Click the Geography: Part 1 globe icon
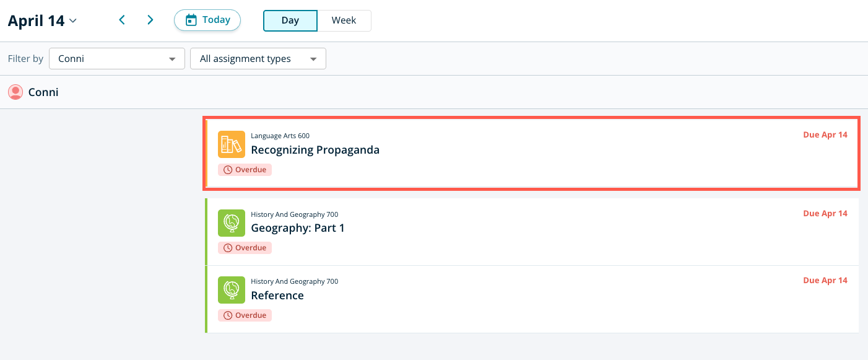868x360 pixels. [231, 223]
